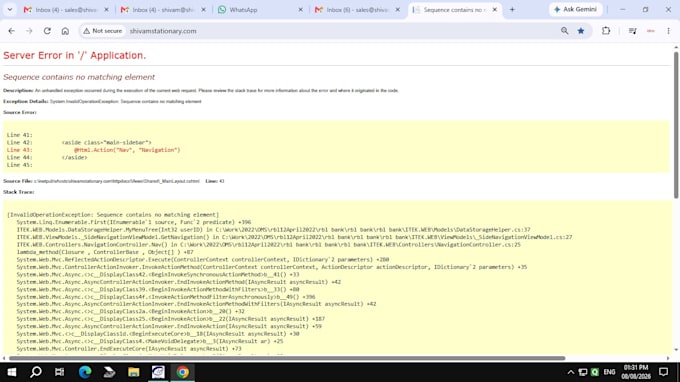Click the green tray icon
Viewport: 680px width, 382px height.
(x=595, y=372)
